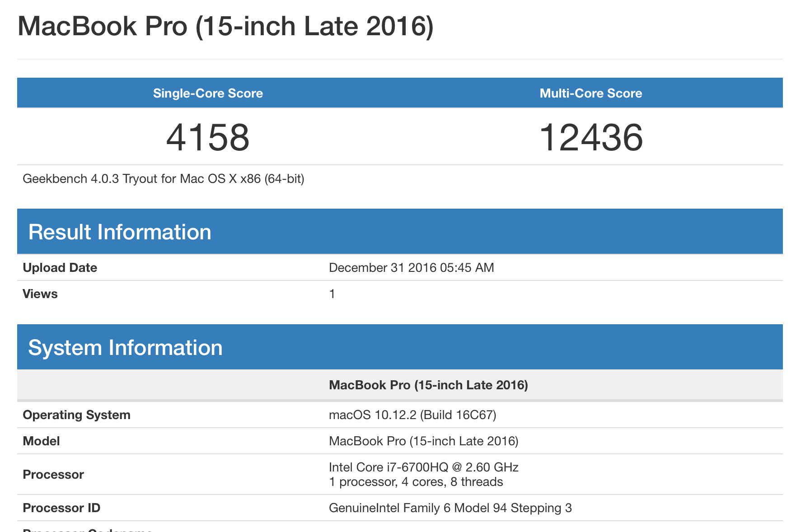796x532 pixels.
Task: Click the Operating System label
Action: [x=77, y=415]
